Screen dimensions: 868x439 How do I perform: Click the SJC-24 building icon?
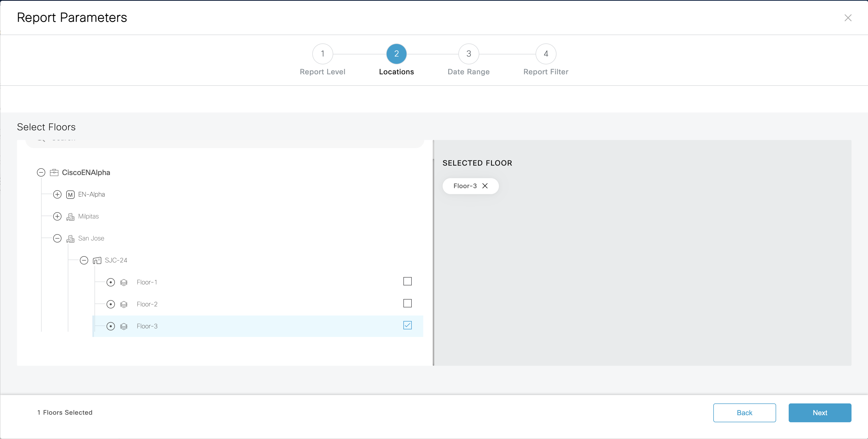point(97,261)
